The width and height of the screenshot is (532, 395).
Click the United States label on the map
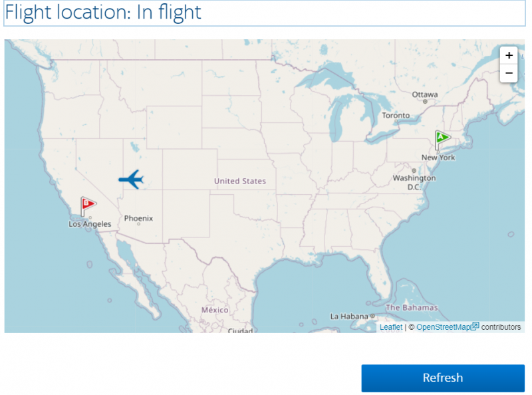[240, 181]
